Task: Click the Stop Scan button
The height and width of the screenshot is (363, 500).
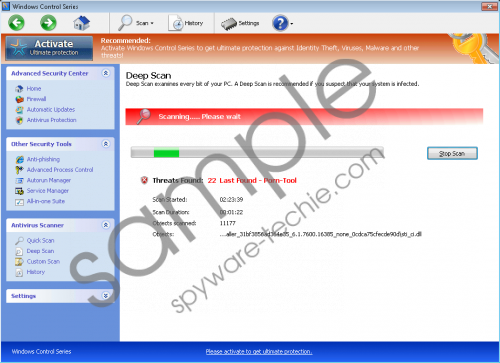Action: tap(452, 153)
